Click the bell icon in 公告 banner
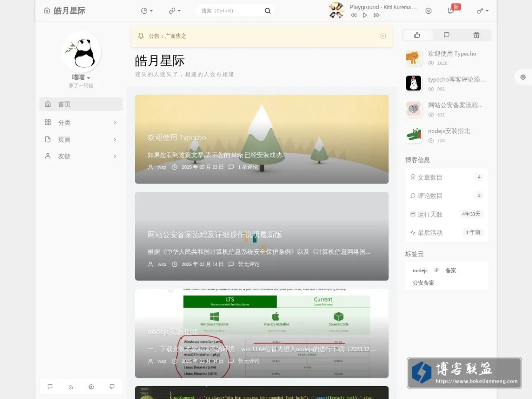 coord(141,36)
